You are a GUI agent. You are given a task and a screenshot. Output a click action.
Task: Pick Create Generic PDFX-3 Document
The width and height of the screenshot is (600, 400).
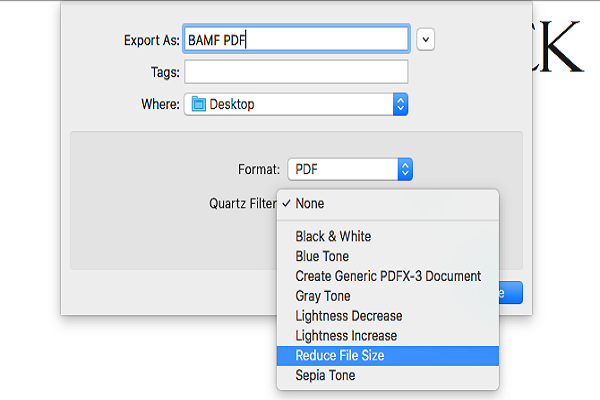click(388, 276)
